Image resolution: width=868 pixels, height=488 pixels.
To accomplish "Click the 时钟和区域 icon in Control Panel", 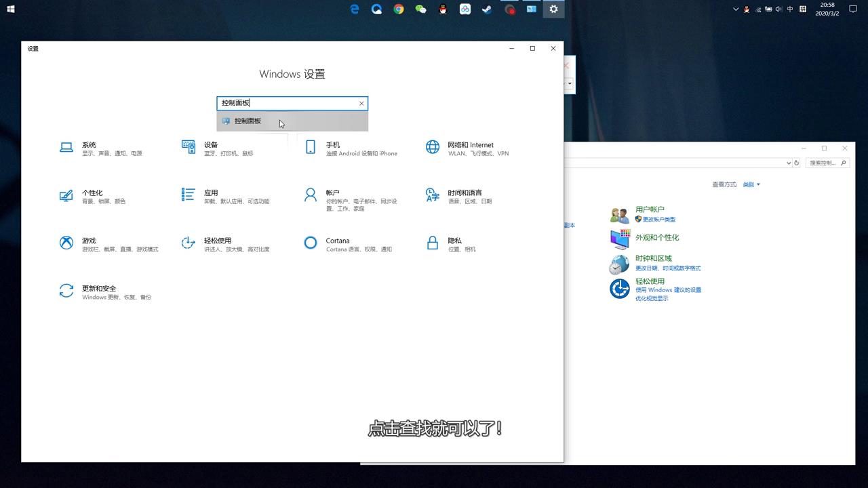I will pyautogui.click(x=620, y=264).
